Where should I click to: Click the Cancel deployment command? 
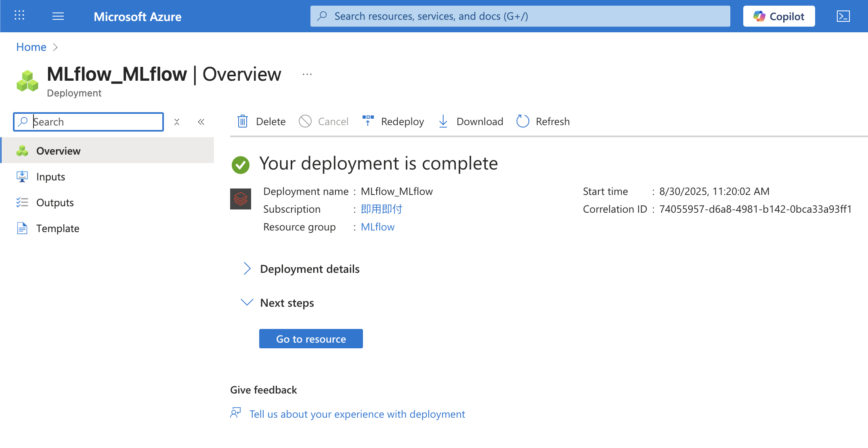point(323,121)
